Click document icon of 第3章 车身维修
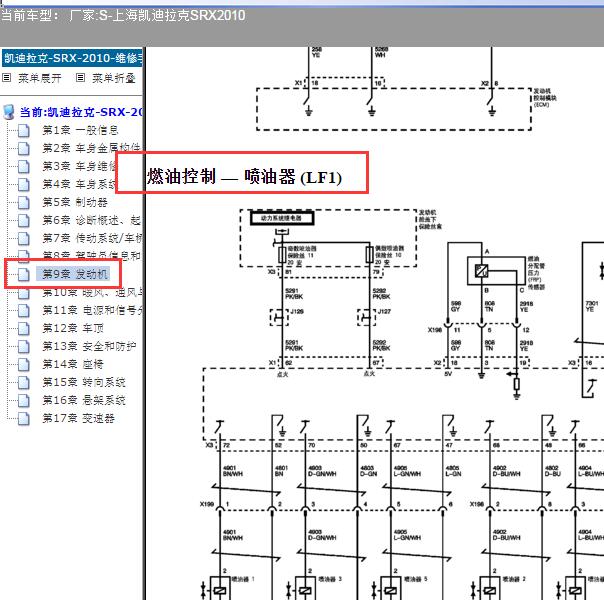604x600 pixels. (x=23, y=166)
